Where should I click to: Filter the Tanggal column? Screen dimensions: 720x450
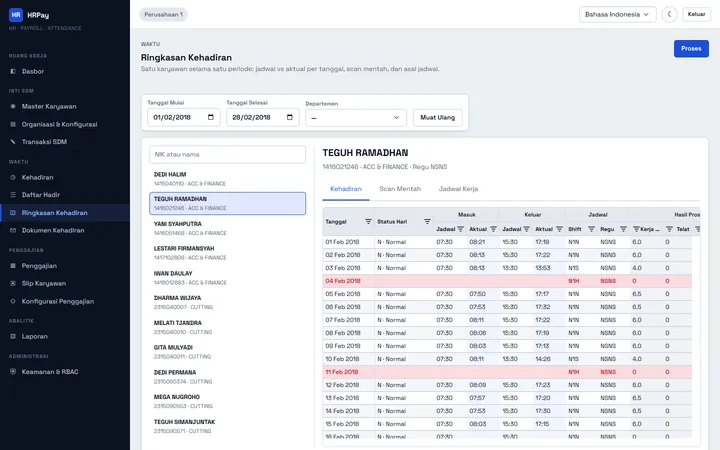[368, 221]
